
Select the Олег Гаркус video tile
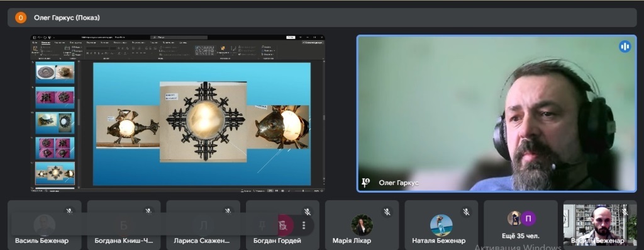click(497, 113)
